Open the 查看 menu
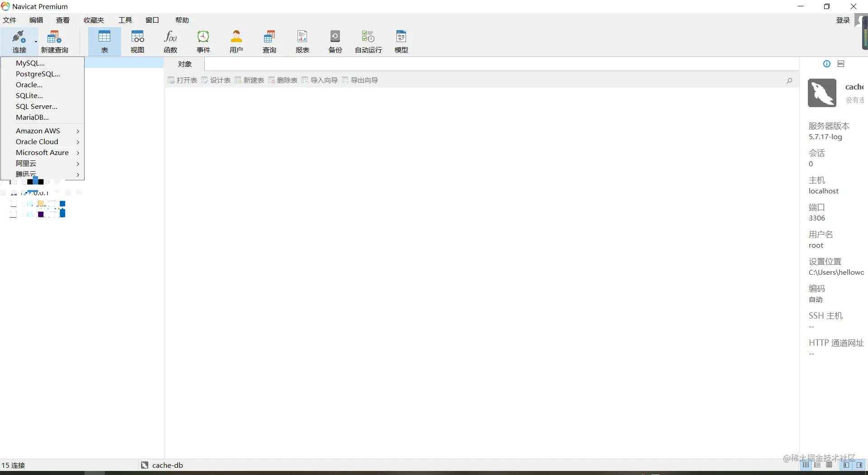The image size is (868, 475). pos(63,20)
